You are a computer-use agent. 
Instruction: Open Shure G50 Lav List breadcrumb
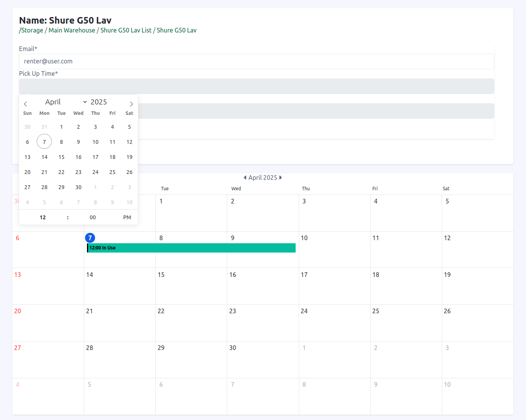pos(126,30)
